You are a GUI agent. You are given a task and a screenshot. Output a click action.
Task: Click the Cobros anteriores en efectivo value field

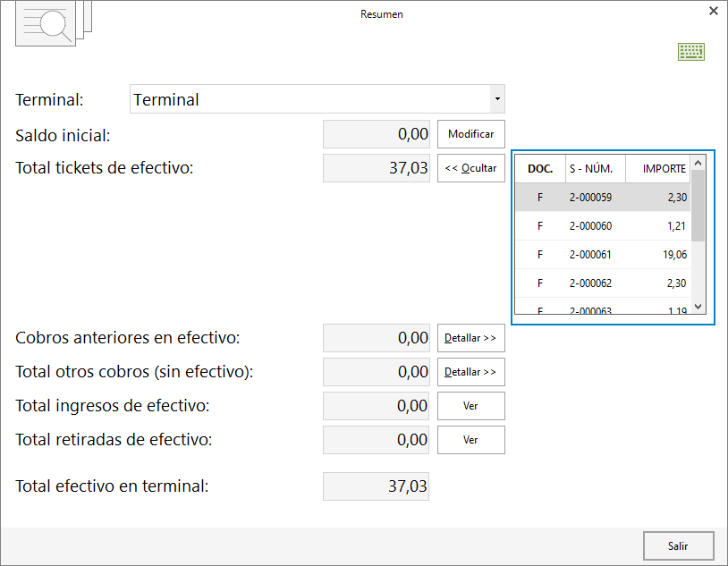click(x=376, y=338)
